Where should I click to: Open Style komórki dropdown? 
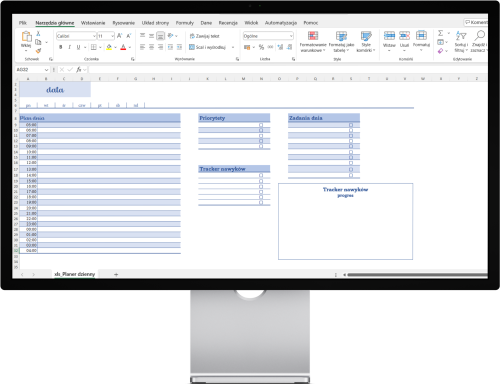coord(366,42)
